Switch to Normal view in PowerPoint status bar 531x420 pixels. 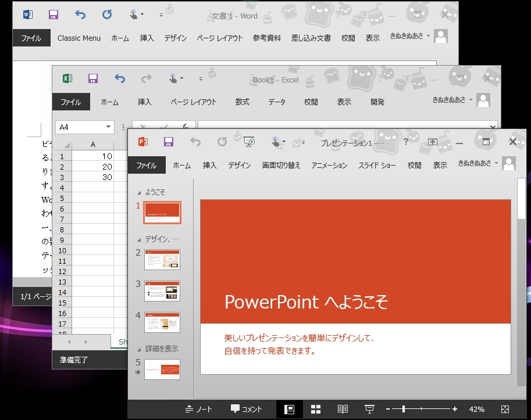pos(289,410)
